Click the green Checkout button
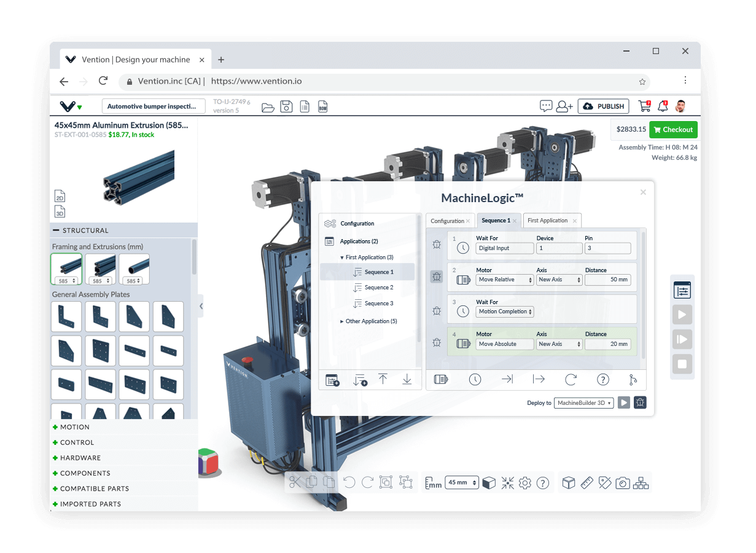Image resolution: width=756 pixels, height=553 pixels. point(673,130)
